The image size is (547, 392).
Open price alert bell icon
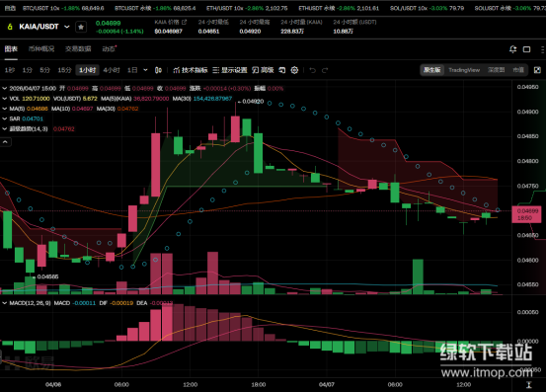tap(512, 49)
